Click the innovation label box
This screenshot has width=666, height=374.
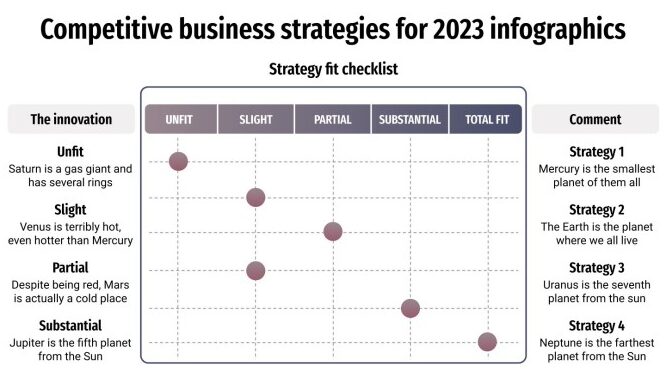[71, 119]
